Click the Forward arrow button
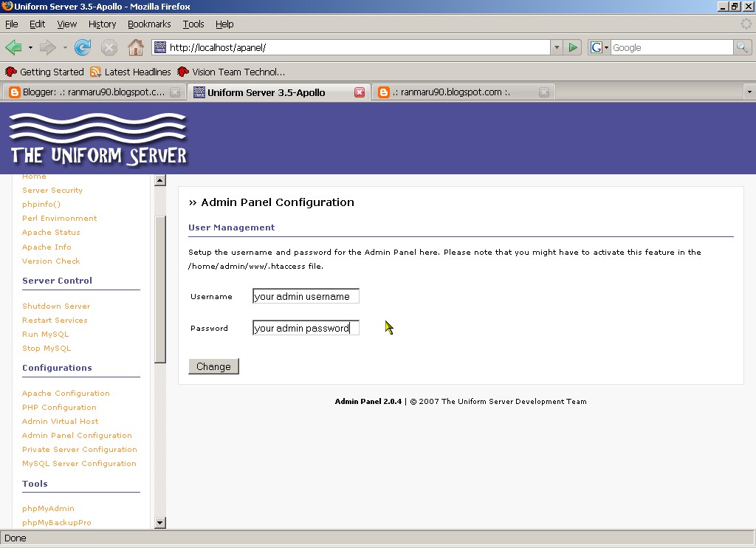This screenshot has width=756, height=548. tap(47, 47)
